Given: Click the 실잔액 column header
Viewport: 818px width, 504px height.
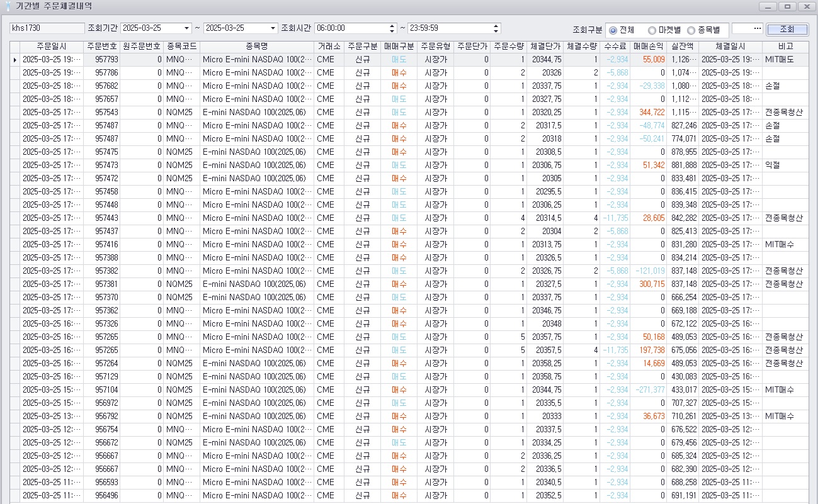Looking at the screenshot, I should [683, 47].
